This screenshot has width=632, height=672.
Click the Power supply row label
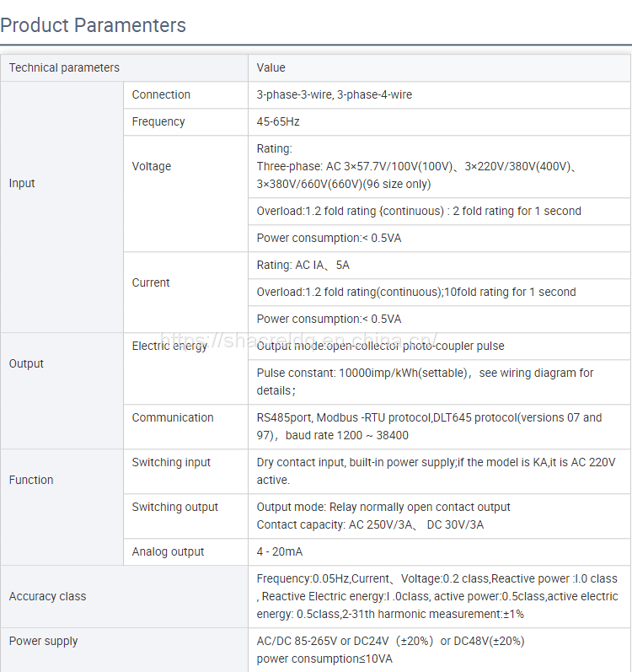(43, 641)
